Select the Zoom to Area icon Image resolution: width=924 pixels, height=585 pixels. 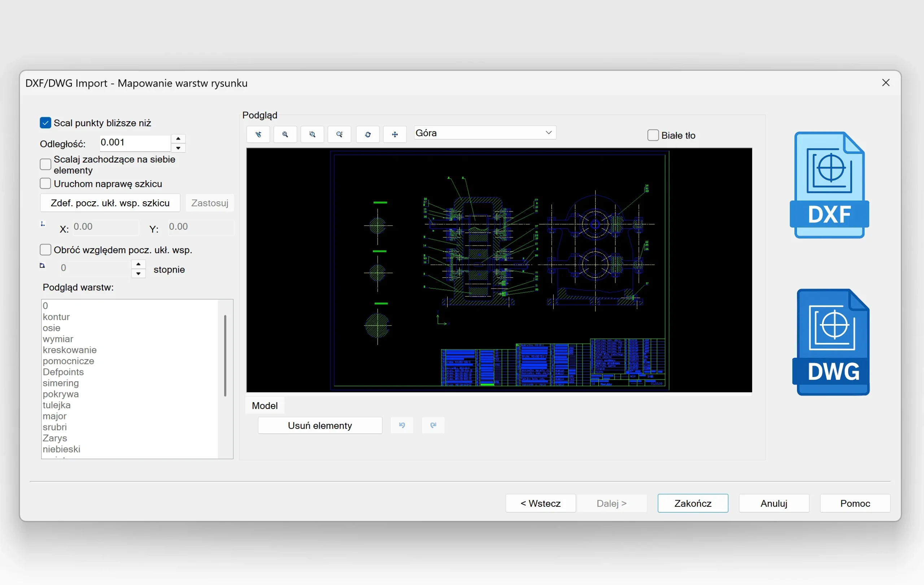312,135
